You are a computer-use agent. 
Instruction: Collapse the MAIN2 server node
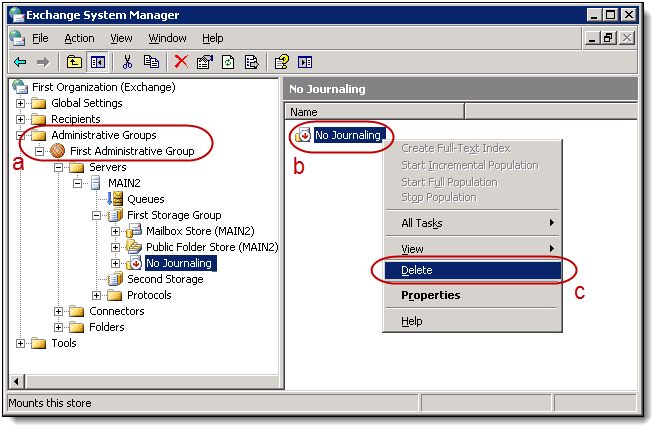[77, 183]
